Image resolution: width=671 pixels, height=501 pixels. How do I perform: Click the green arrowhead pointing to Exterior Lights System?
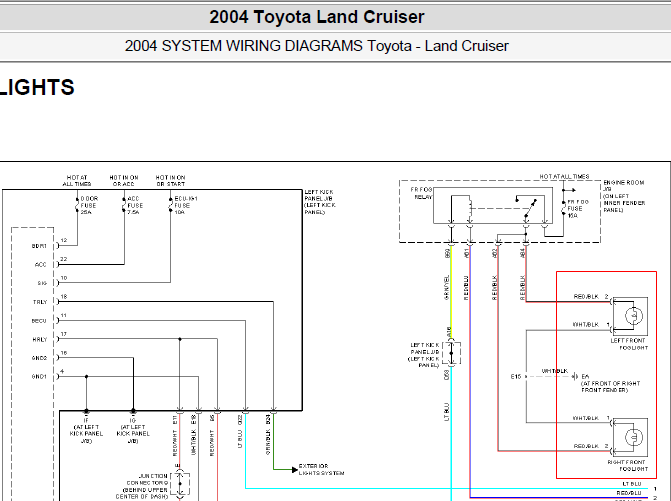[294, 470]
